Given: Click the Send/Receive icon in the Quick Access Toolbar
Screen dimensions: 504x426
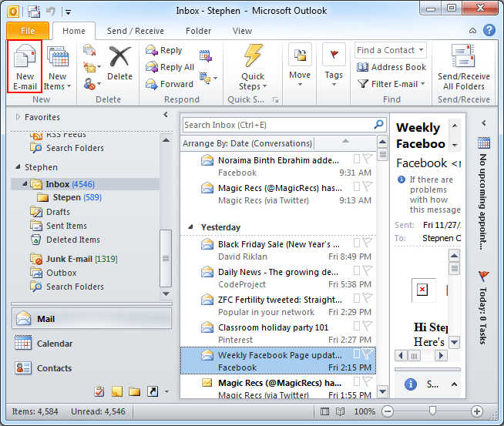Looking at the screenshot, I should point(33,12).
